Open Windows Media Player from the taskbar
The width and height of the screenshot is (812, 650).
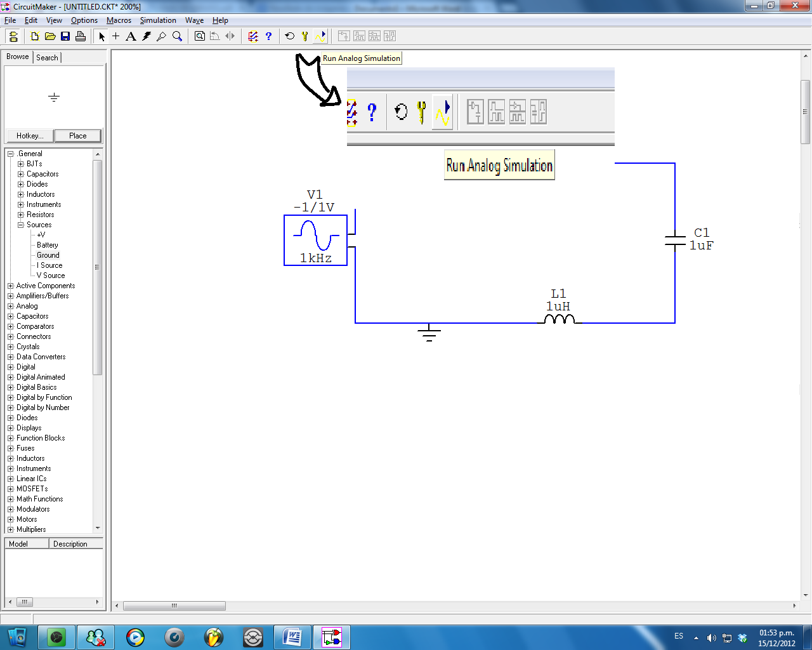click(135, 637)
